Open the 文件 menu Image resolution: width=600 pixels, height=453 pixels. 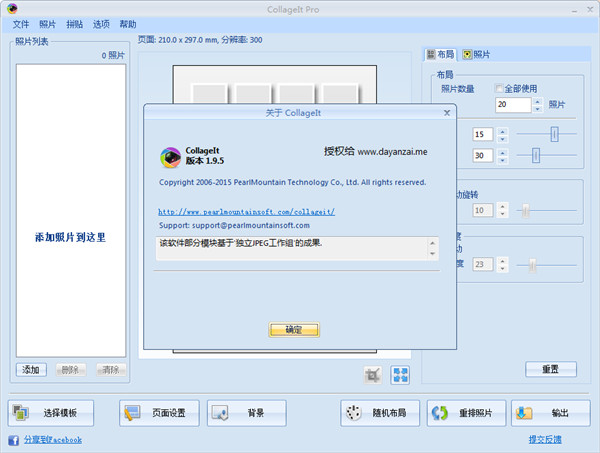(21, 24)
